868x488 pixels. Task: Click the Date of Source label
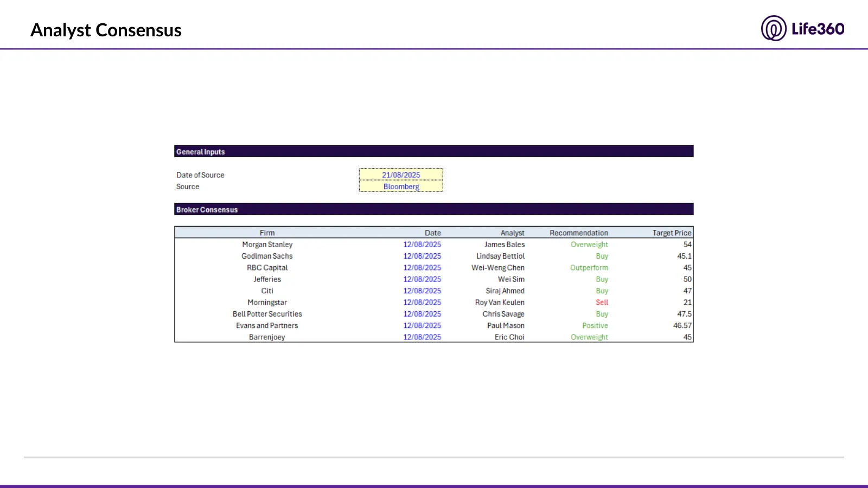tap(200, 175)
